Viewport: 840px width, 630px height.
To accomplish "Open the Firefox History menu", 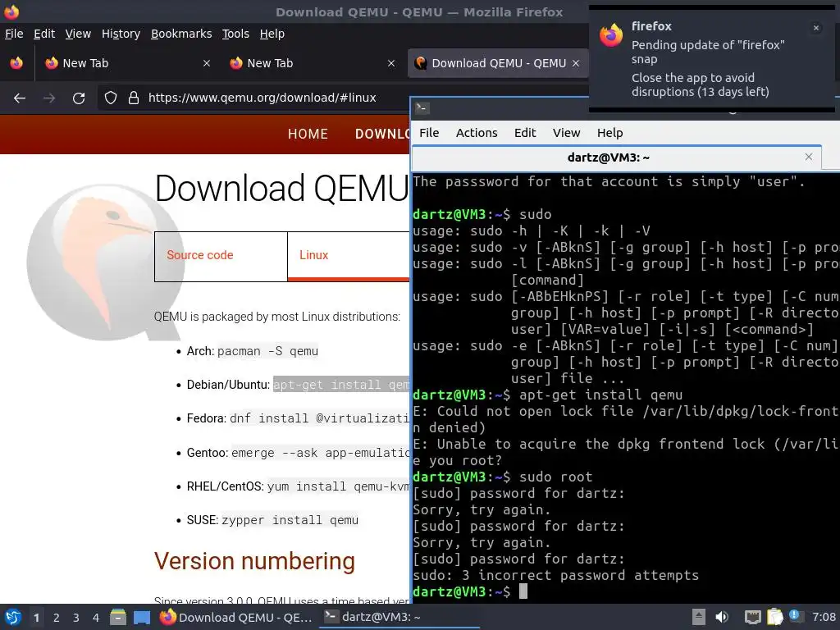I will click(x=121, y=34).
